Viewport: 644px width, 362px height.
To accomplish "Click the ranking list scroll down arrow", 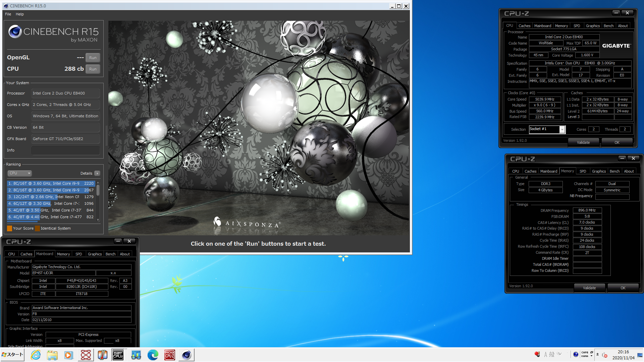I will point(98,220).
